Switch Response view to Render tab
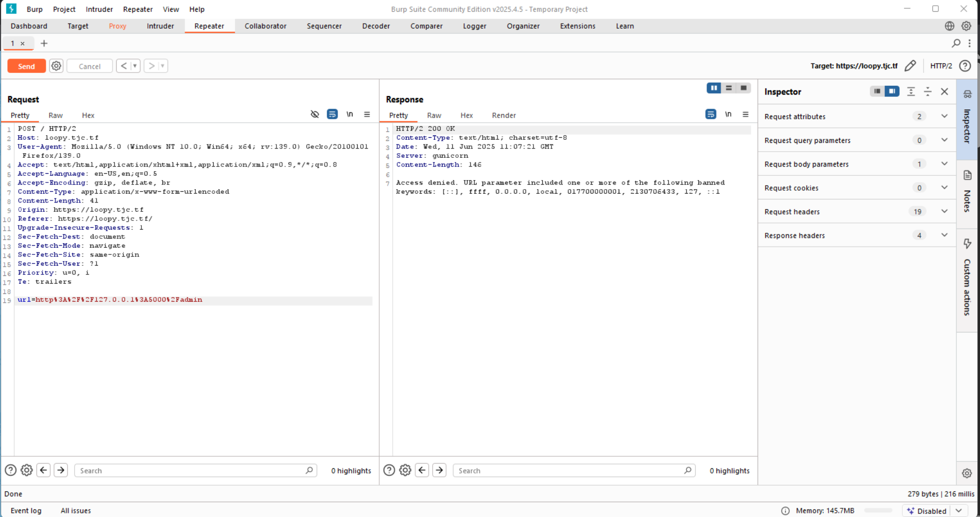 pyautogui.click(x=504, y=115)
